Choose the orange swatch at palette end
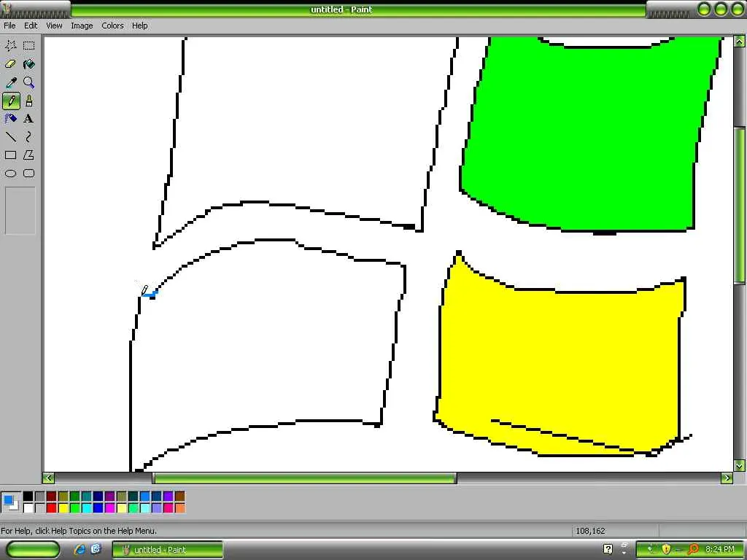Screen dimensions: 747x560 179,508
